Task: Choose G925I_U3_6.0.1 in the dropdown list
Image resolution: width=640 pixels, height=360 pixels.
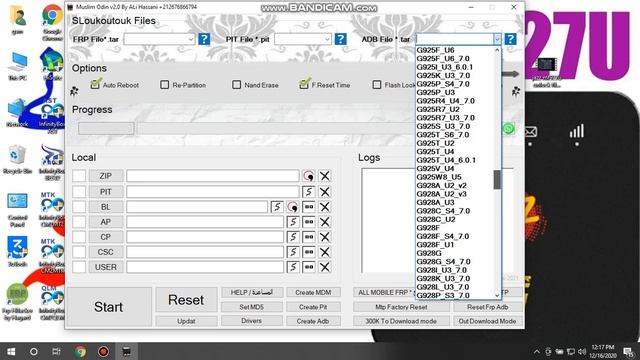Action: [x=444, y=67]
